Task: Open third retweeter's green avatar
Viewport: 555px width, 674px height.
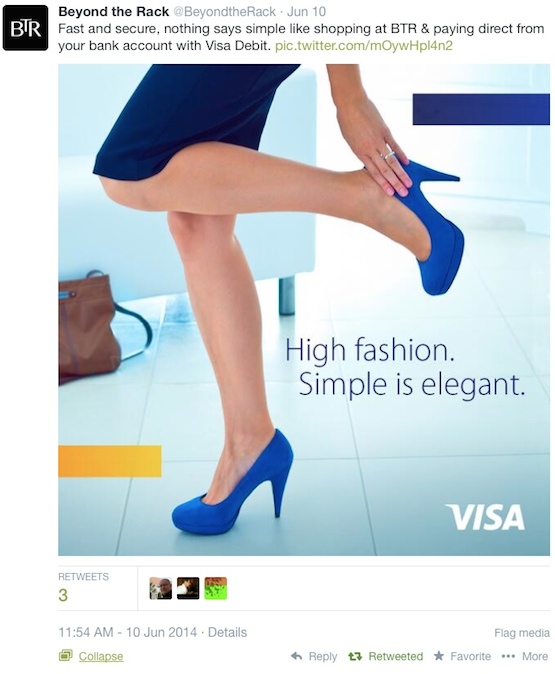Action: pyautogui.click(x=215, y=588)
